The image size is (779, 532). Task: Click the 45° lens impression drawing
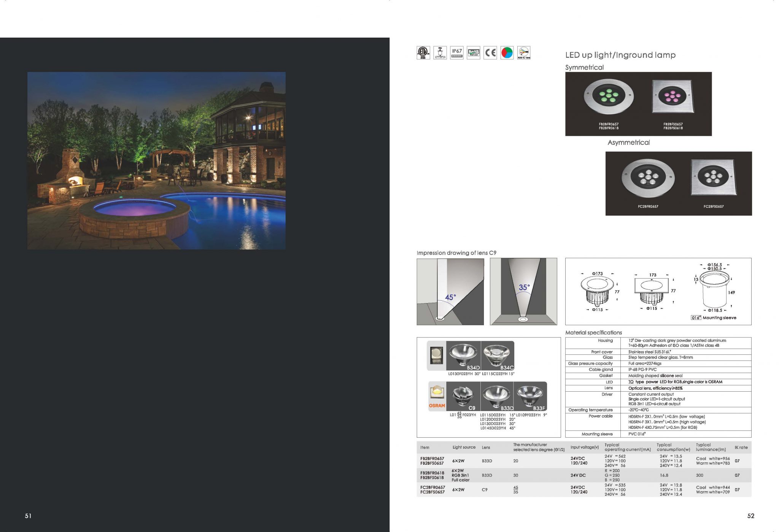coord(450,292)
